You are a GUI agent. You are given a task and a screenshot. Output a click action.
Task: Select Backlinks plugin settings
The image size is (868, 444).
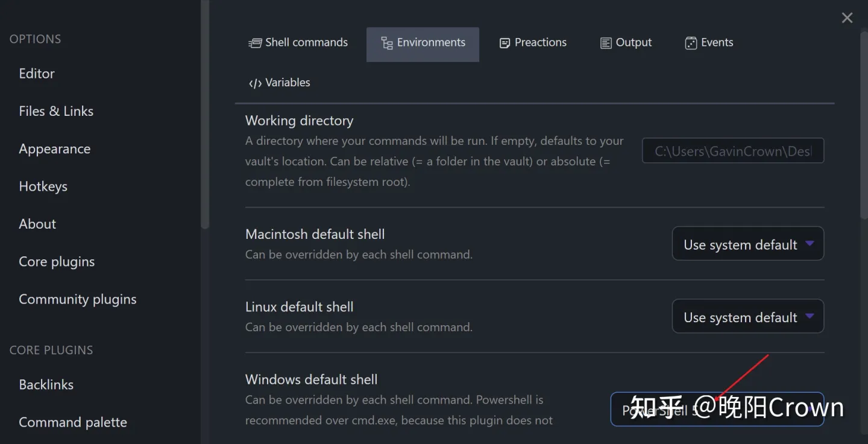coord(46,385)
